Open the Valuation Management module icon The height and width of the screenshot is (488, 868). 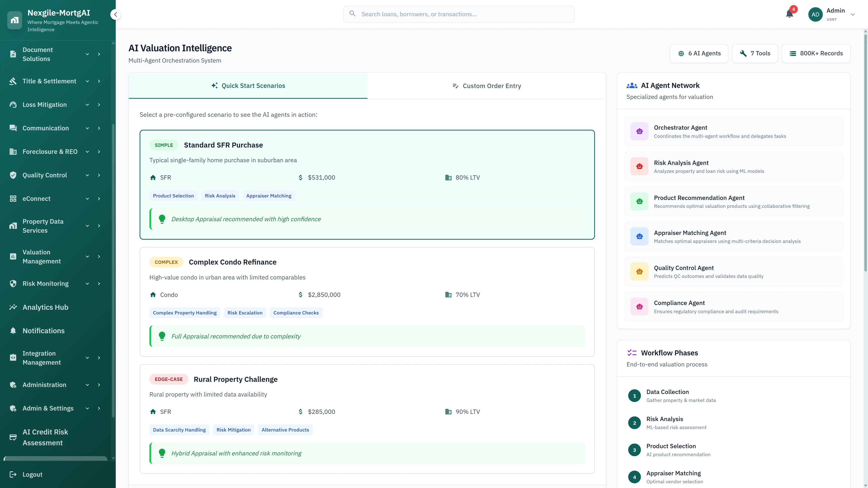coord(13,256)
